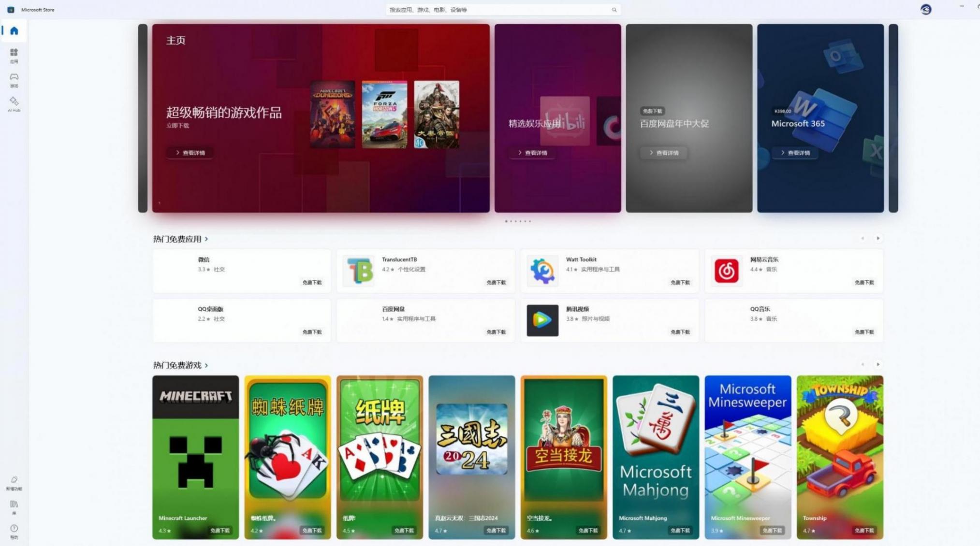Click 免费下载 for 网易云音乐
980x546 pixels.
tap(864, 283)
